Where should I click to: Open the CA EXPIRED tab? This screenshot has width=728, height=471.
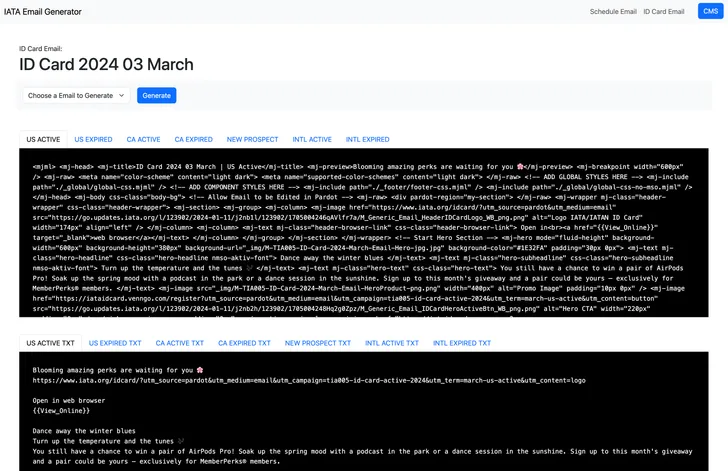tap(194, 139)
